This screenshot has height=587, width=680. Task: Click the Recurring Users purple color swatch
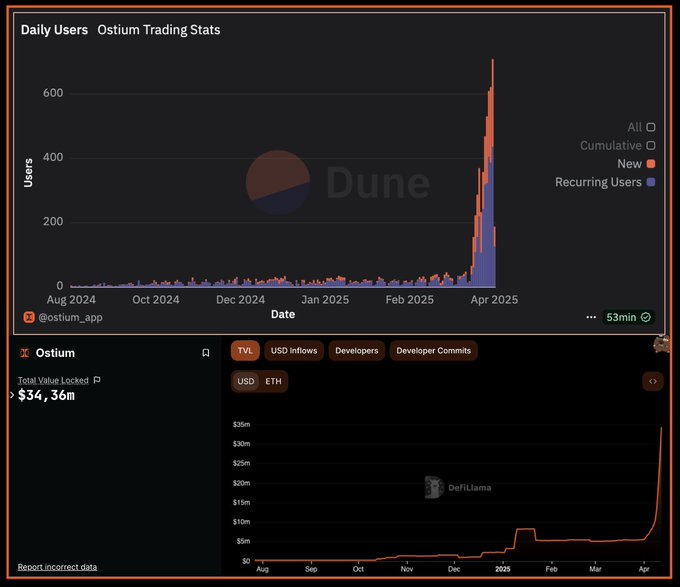point(650,182)
